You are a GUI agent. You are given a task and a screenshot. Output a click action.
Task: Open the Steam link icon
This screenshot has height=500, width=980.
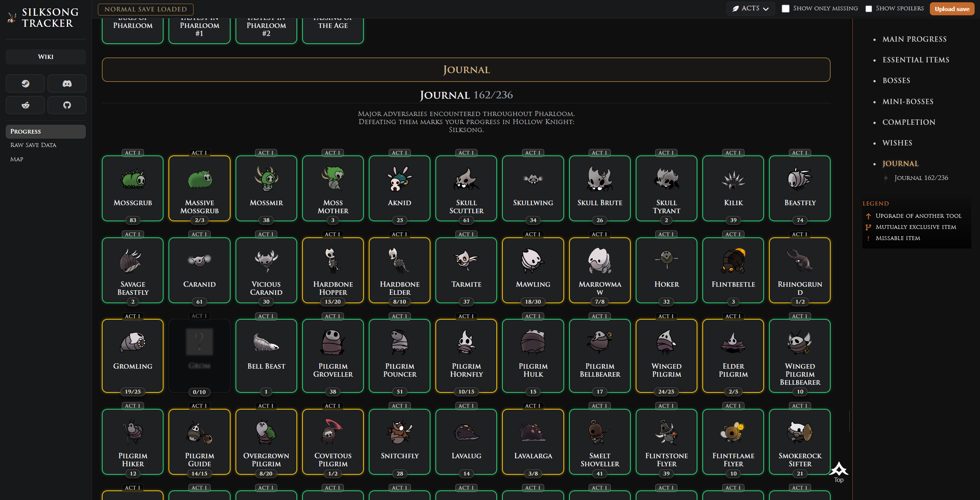(x=25, y=83)
